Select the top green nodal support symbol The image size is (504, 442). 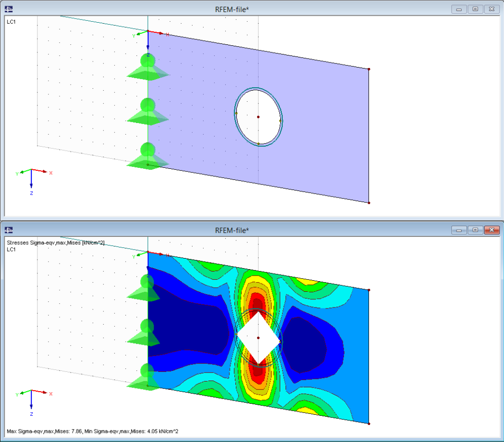click(x=148, y=66)
